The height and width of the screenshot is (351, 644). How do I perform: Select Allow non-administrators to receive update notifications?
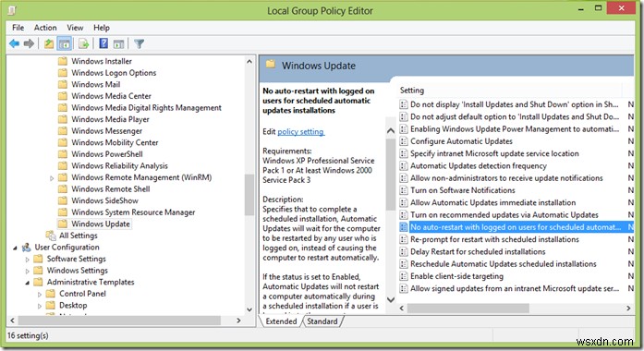(506, 178)
